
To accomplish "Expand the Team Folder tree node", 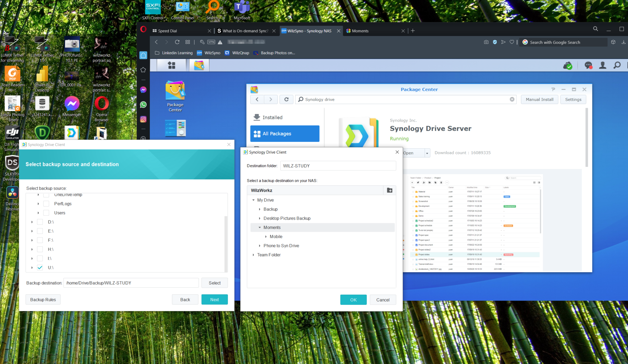I will pos(253,255).
